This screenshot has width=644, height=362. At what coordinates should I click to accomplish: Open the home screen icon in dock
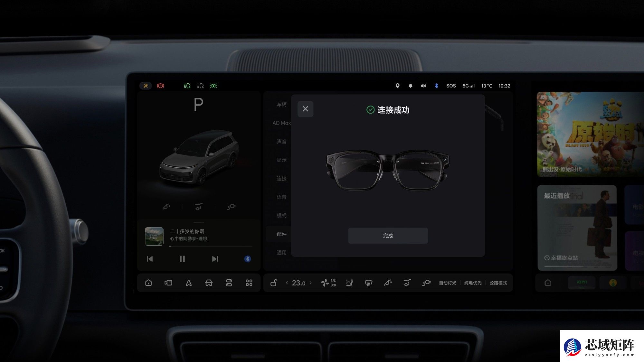[148, 283]
